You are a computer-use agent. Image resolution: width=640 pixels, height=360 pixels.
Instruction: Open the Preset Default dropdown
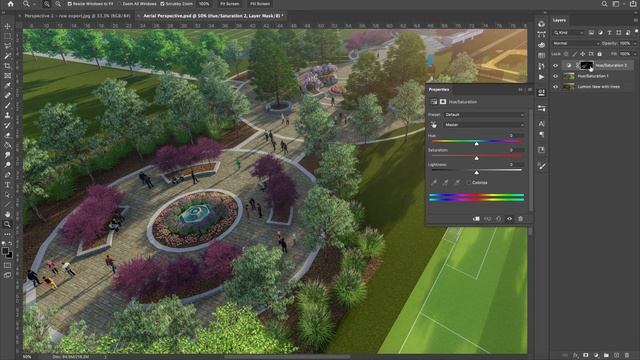tap(484, 115)
